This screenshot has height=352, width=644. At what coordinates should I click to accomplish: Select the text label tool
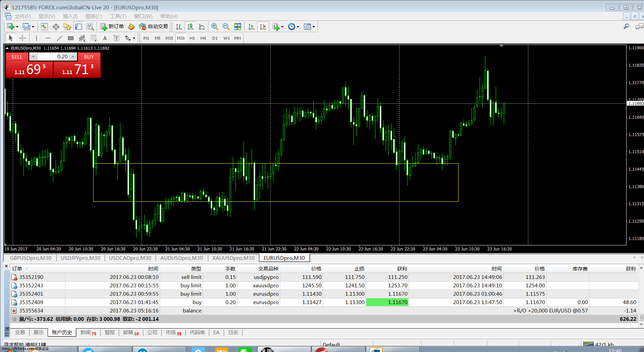(116, 38)
